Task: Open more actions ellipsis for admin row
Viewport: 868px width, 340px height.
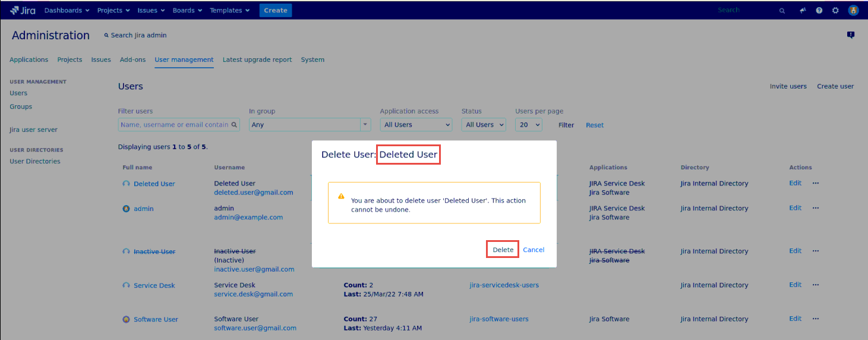Action: click(815, 208)
